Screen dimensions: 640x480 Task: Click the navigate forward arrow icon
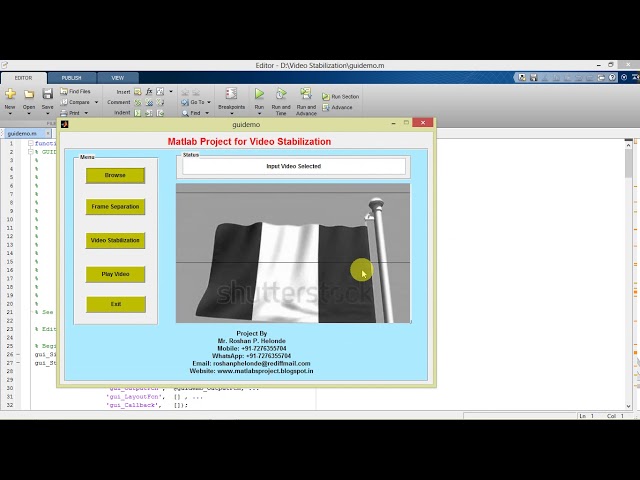click(196, 91)
